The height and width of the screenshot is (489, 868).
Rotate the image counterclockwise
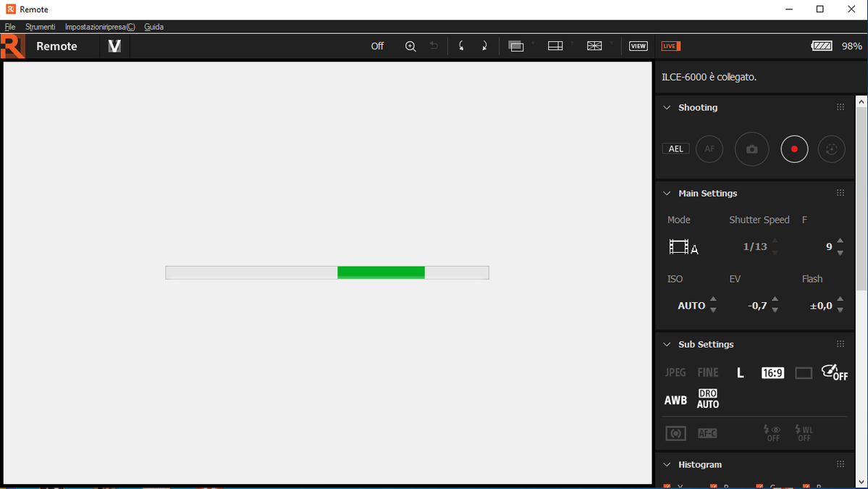[x=461, y=46]
